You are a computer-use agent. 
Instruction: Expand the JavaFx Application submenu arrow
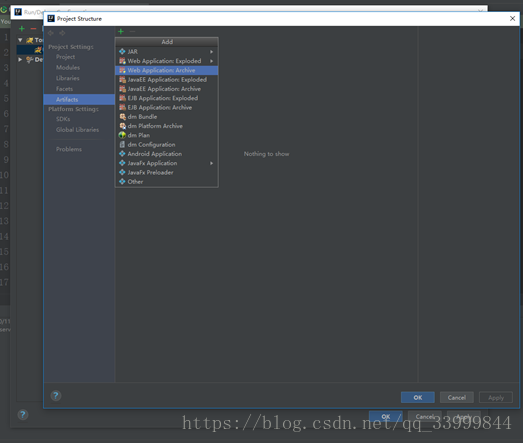click(x=211, y=163)
